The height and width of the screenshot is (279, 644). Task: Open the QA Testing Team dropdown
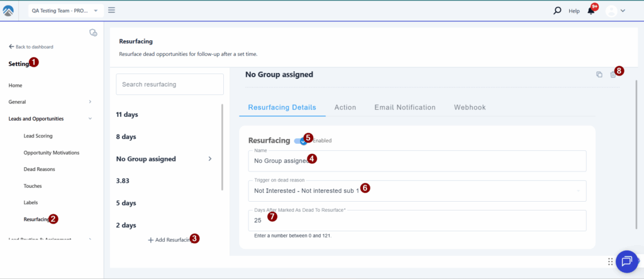point(65,11)
